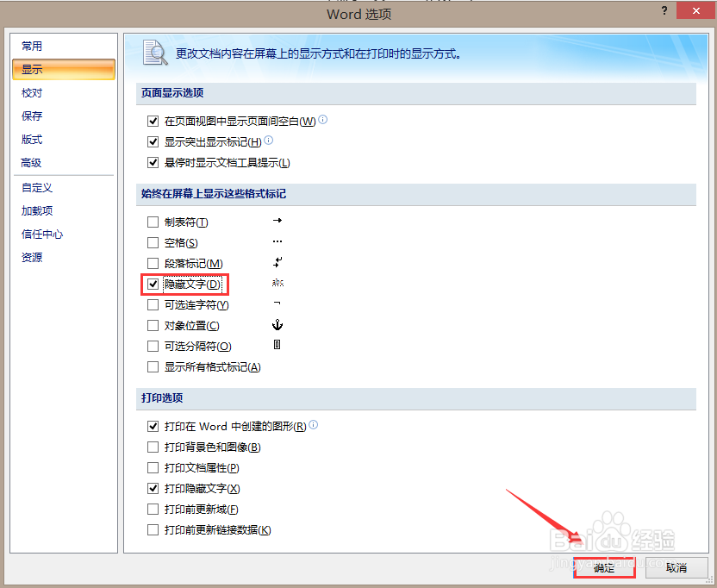Click the help question mark button
The image size is (717, 588).
[664, 10]
